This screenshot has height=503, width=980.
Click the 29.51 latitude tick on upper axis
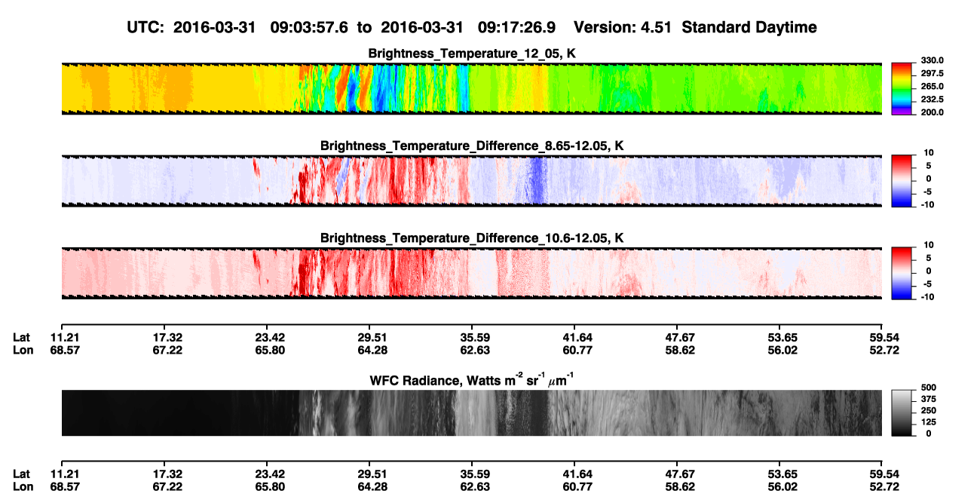pyautogui.click(x=369, y=337)
